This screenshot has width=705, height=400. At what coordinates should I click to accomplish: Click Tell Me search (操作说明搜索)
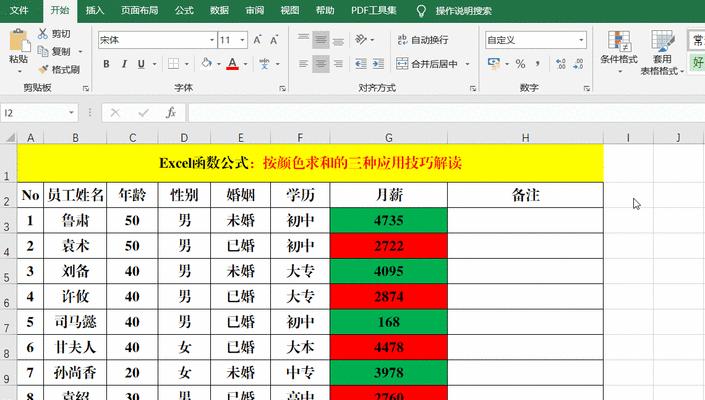463,10
